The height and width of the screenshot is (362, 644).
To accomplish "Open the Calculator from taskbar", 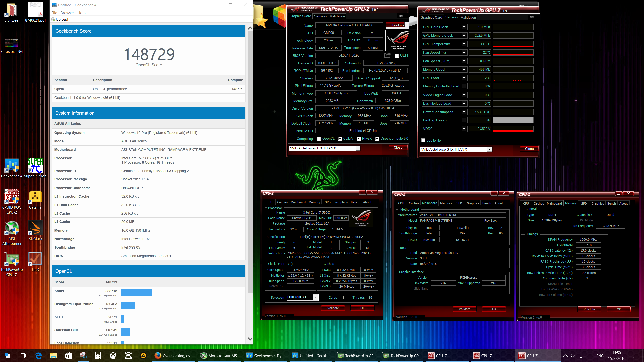I will coord(98,356).
